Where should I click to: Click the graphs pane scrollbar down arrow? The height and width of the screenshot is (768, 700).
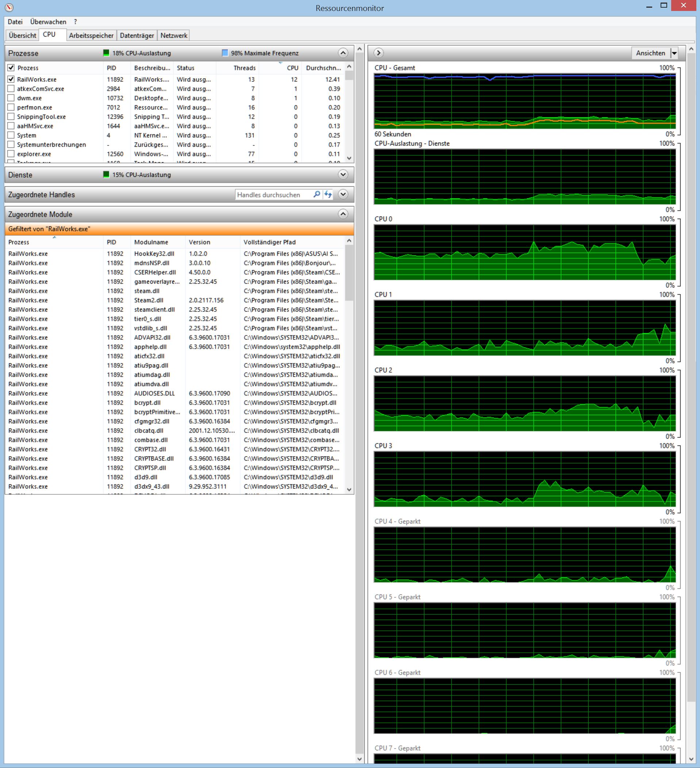(x=691, y=759)
